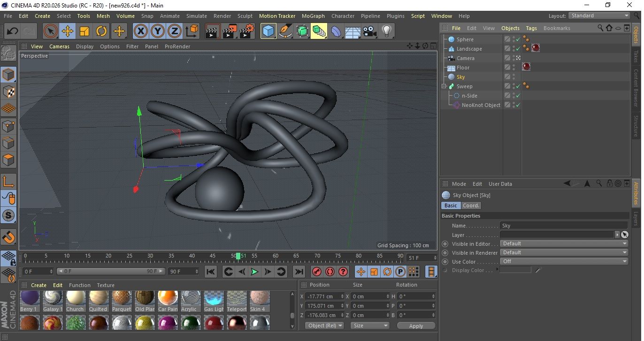Screen dimensions: 644x341
Task: Click the Coordinate System icon
Action: pyautogui.click(x=192, y=31)
